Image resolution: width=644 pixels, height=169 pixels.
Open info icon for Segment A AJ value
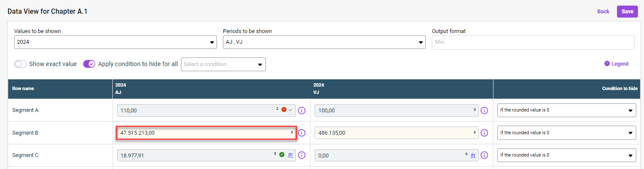pos(301,111)
